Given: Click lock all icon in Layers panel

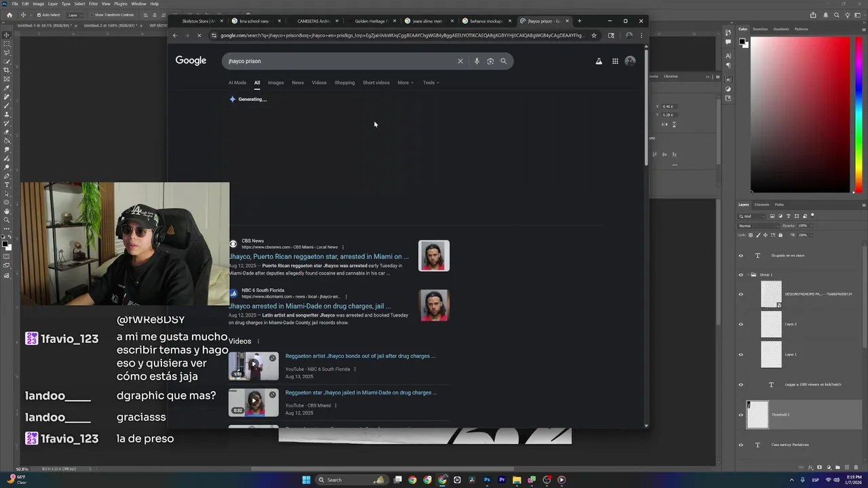Looking at the screenshot, I should [x=781, y=235].
